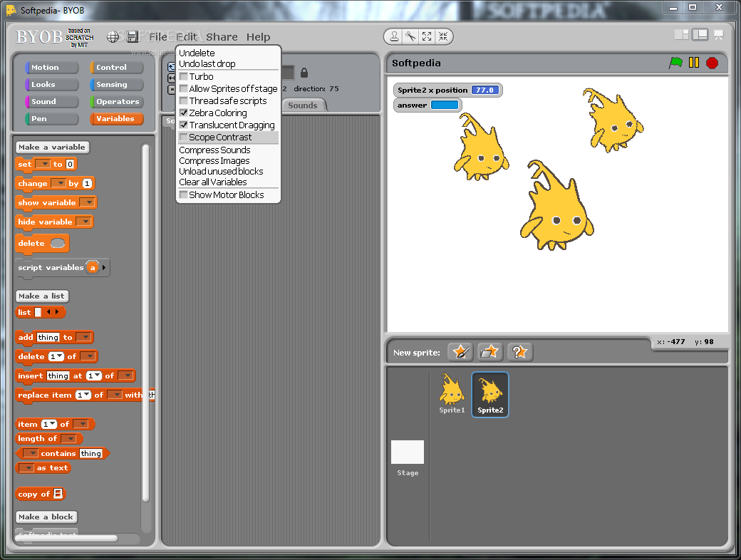Choose Unload unused blocks
This screenshot has width=741, height=560.
[x=221, y=171]
